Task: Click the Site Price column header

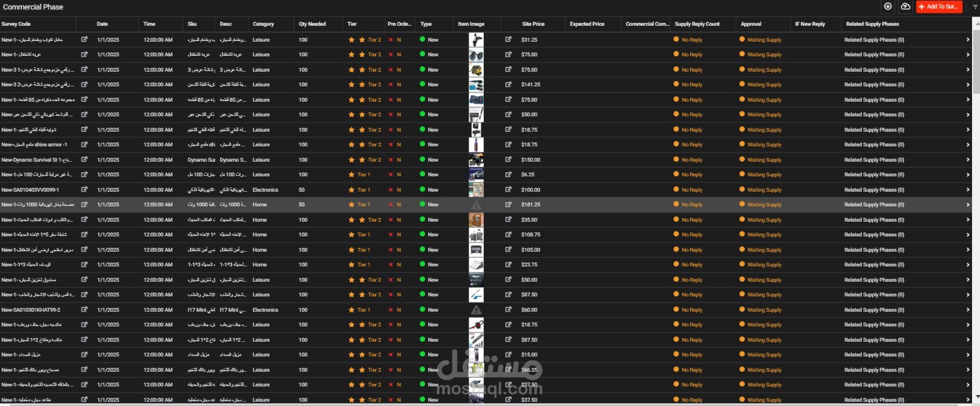Action: (x=533, y=24)
